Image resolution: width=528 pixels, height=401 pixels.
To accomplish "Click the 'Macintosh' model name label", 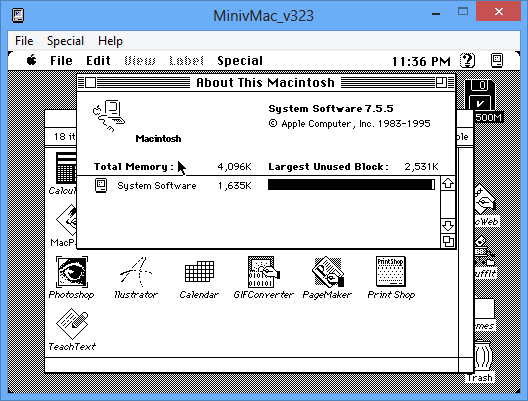I will pos(158,139).
